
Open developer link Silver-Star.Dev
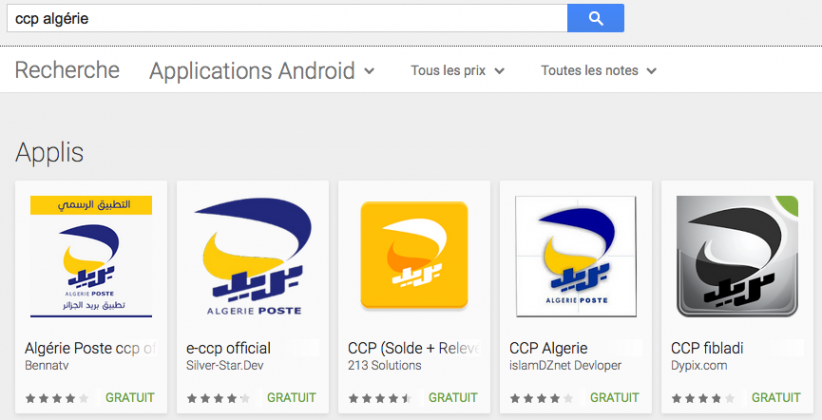click(225, 365)
